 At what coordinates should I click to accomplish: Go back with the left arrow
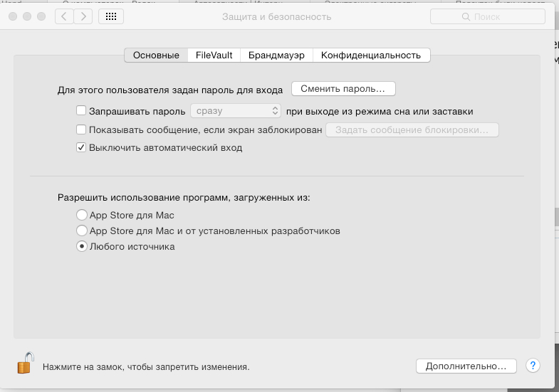tap(64, 16)
